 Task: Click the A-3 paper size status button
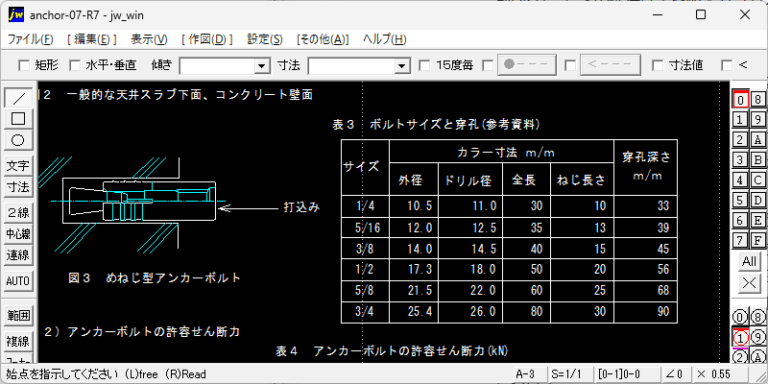point(528,374)
